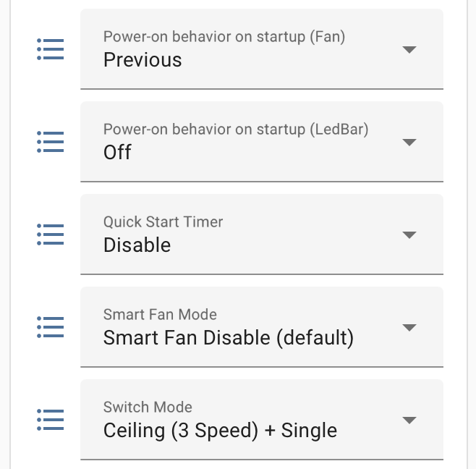This screenshot has width=476, height=469.
Task: Click the "Off" value for LedBar
Action: point(117,153)
